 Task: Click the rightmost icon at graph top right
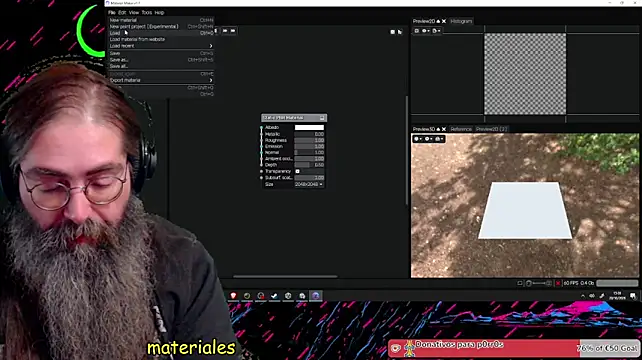400,32
